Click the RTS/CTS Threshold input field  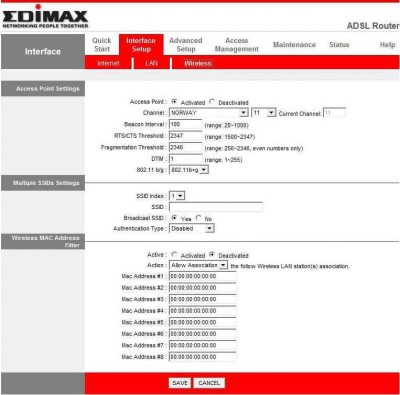click(x=186, y=136)
